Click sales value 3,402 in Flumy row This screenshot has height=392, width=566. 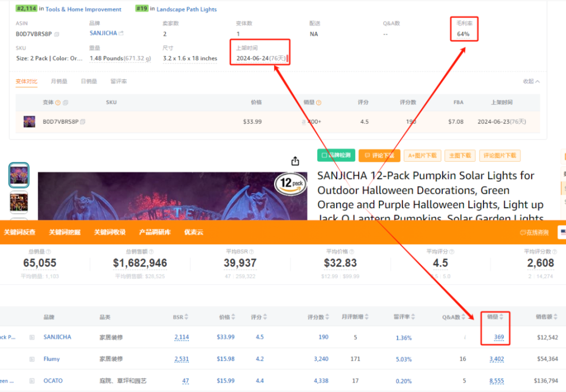pyautogui.click(x=496, y=359)
